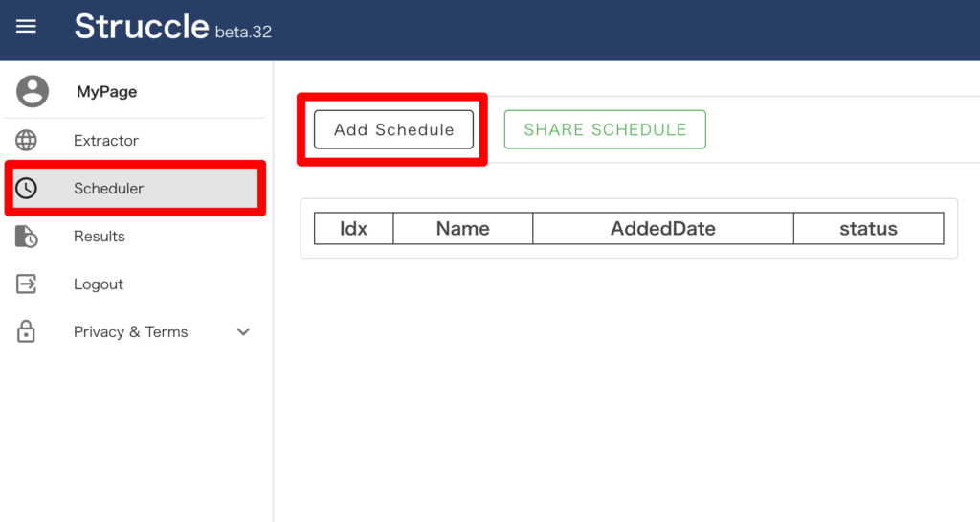Open the Results page
The height and width of the screenshot is (522, 980).
[100, 237]
